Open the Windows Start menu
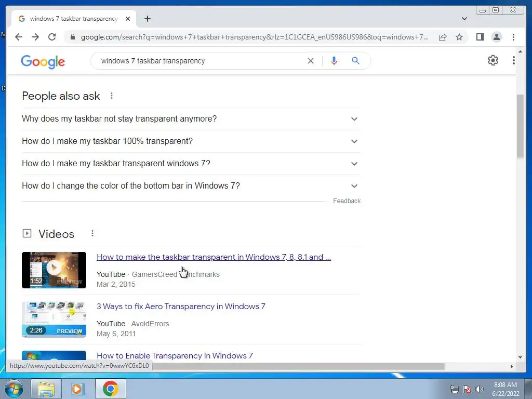Image resolution: width=532 pixels, height=399 pixels. (x=14, y=389)
